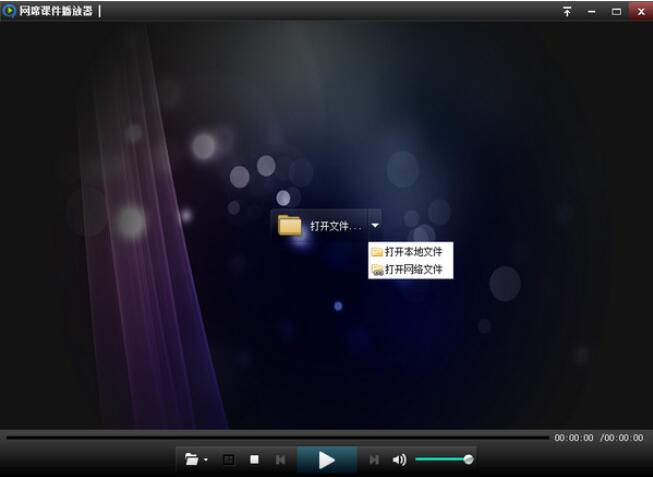Viewport: 653px width, 477px height.
Task: Click the large folder icon in center
Action: click(290, 225)
